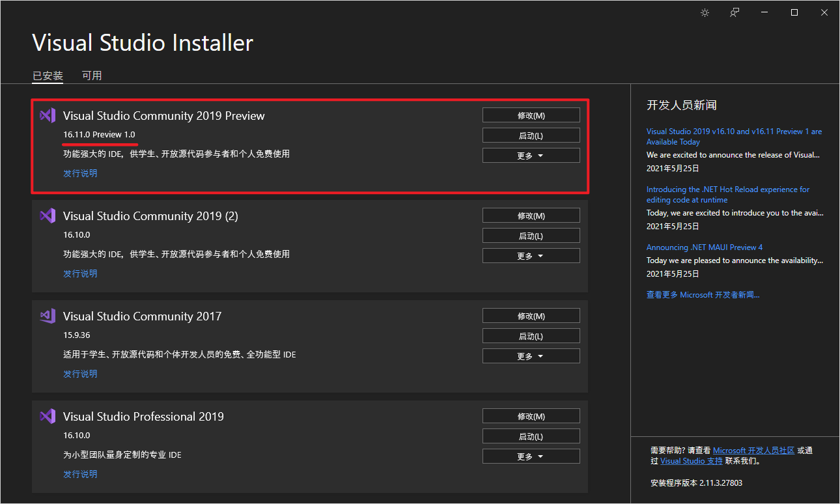The width and height of the screenshot is (840, 504).
Task: Open news link about v16.10 and v16.11 Preview 1
Action: [x=734, y=137]
